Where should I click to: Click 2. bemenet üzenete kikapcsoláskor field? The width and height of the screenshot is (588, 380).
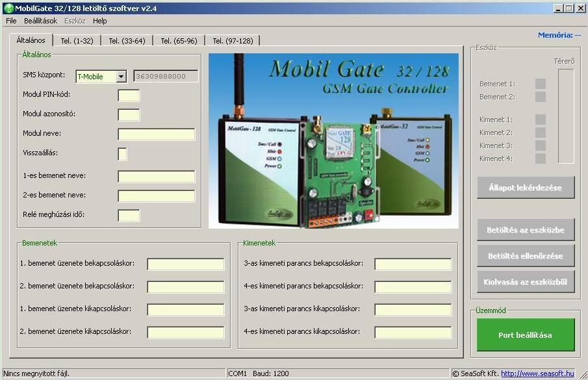pos(186,333)
